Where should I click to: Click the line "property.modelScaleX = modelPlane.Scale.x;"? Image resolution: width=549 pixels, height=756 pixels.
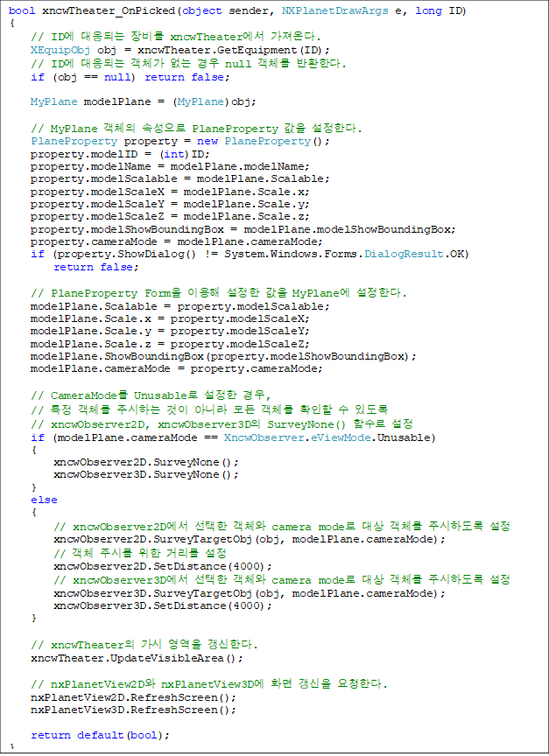[x=170, y=192]
